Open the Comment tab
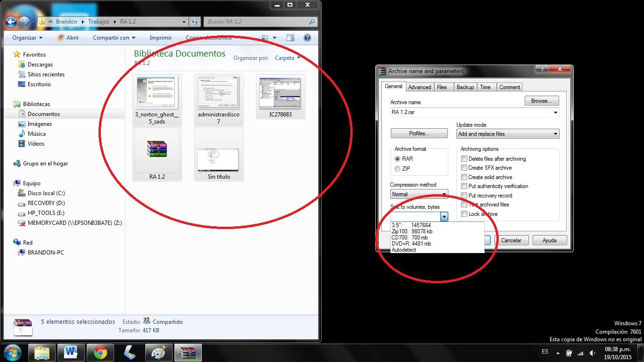Image resolution: width=644 pixels, height=362 pixels. [510, 87]
